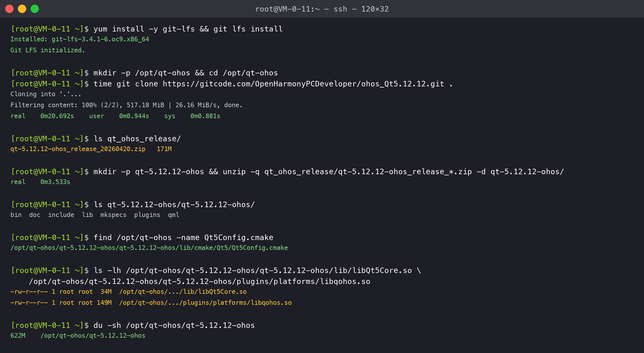Screen dimensions: 644x353
Task: Click the gitcode.com clone URL
Action: (x=303, y=84)
